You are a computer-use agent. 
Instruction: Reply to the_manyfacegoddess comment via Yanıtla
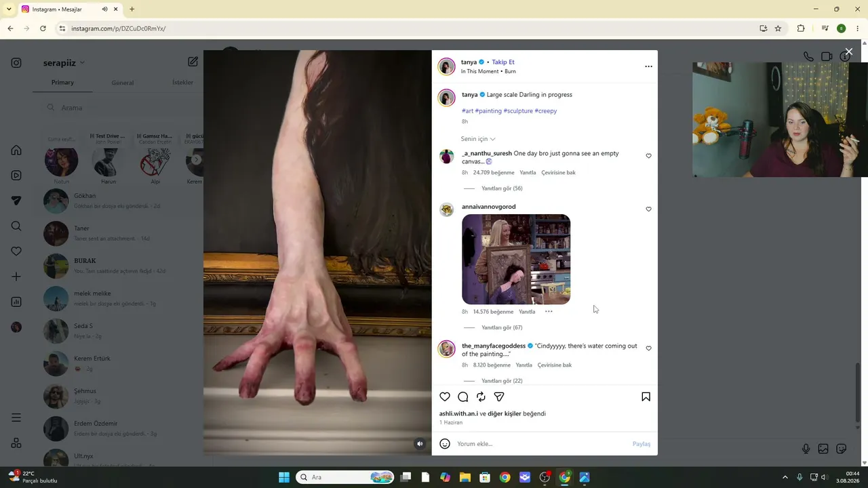(524, 365)
